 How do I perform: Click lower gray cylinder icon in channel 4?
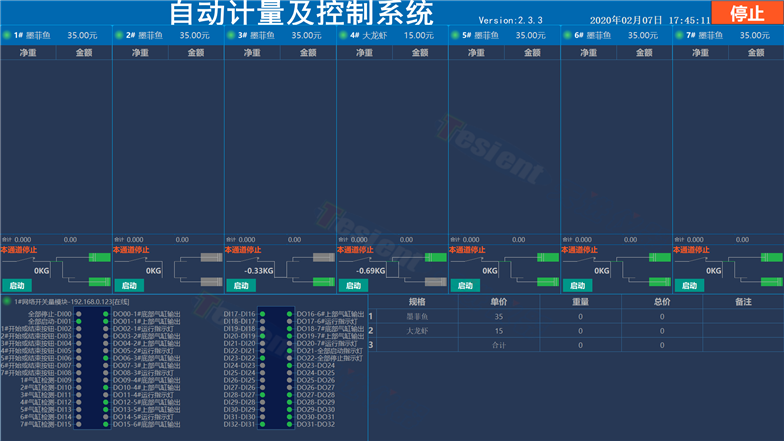[435, 279]
